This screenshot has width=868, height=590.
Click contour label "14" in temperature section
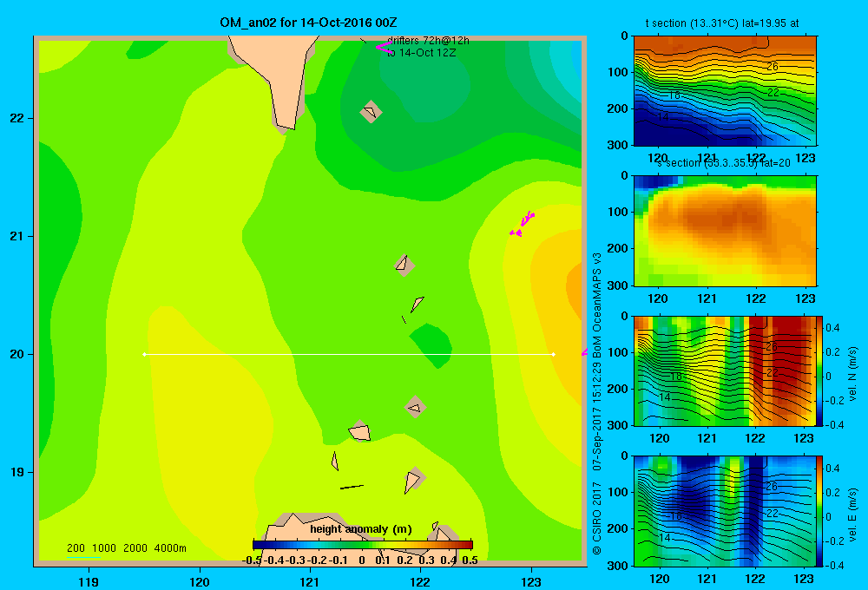[x=663, y=117]
